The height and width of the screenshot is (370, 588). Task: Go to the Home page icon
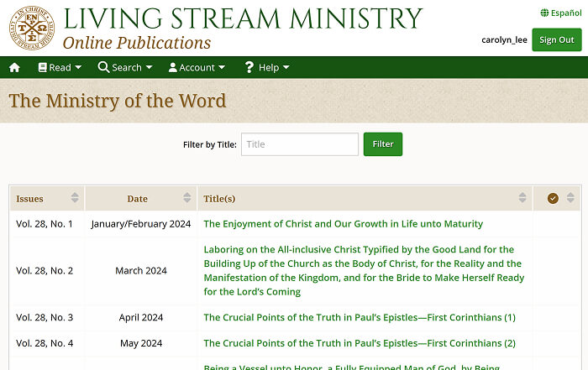pos(14,67)
